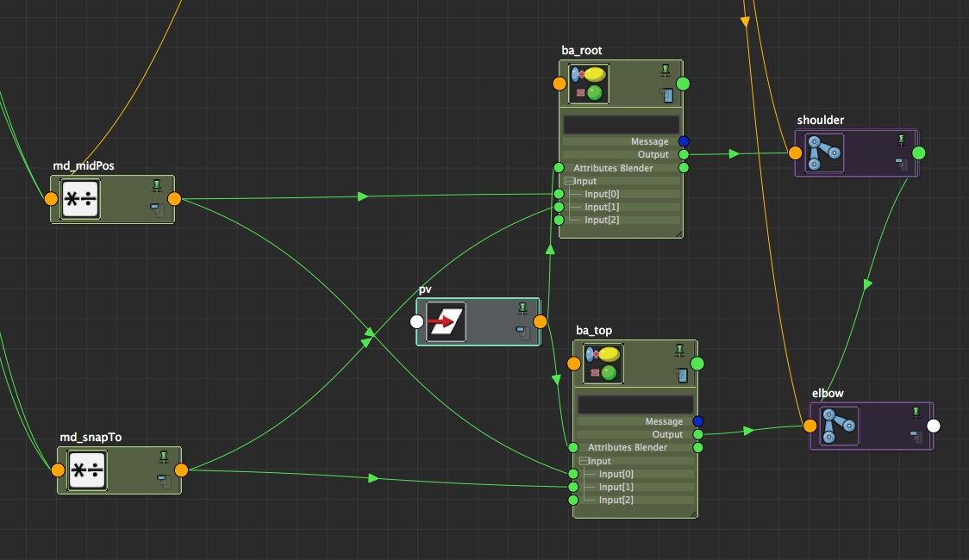Change view mode of md_snapTo node
This screenshot has height=560, width=969.
pos(162,478)
